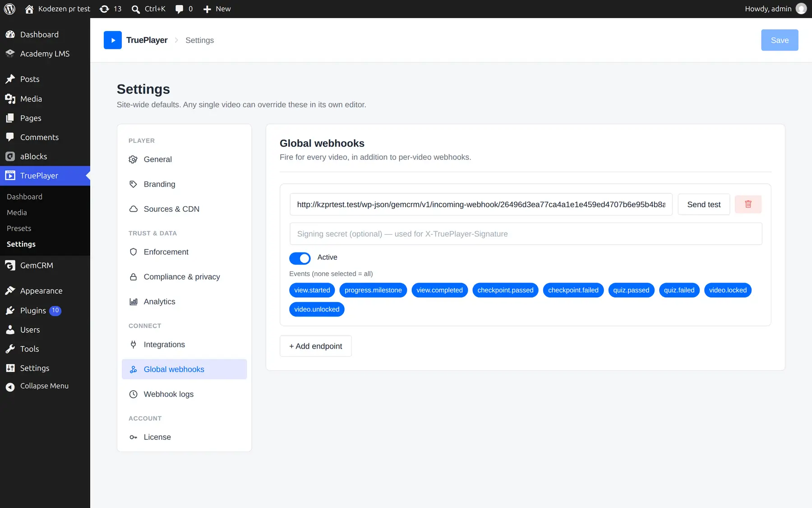Toggle the view.started event chip
812x508 pixels.
pyautogui.click(x=312, y=290)
